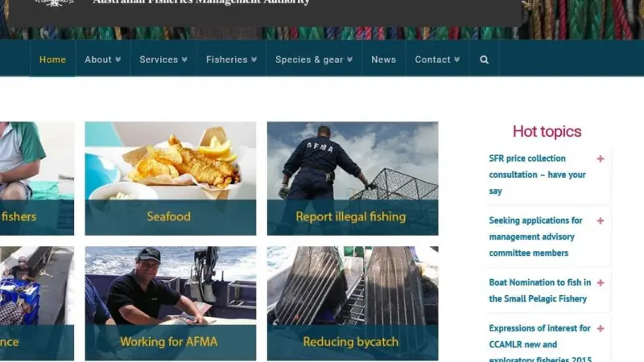This screenshot has height=362, width=644.
Task: Open the Working for AFMA tile
Action: pos(171,303)
